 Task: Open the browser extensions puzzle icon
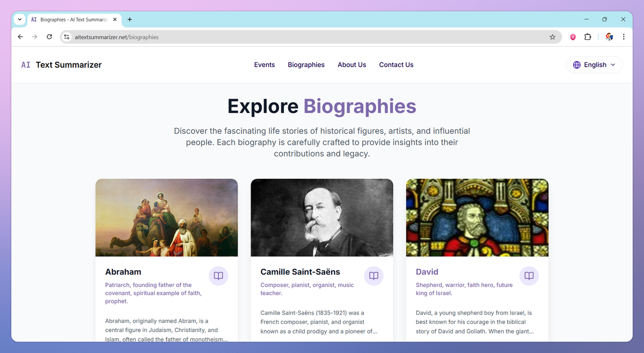pos(588,37)
